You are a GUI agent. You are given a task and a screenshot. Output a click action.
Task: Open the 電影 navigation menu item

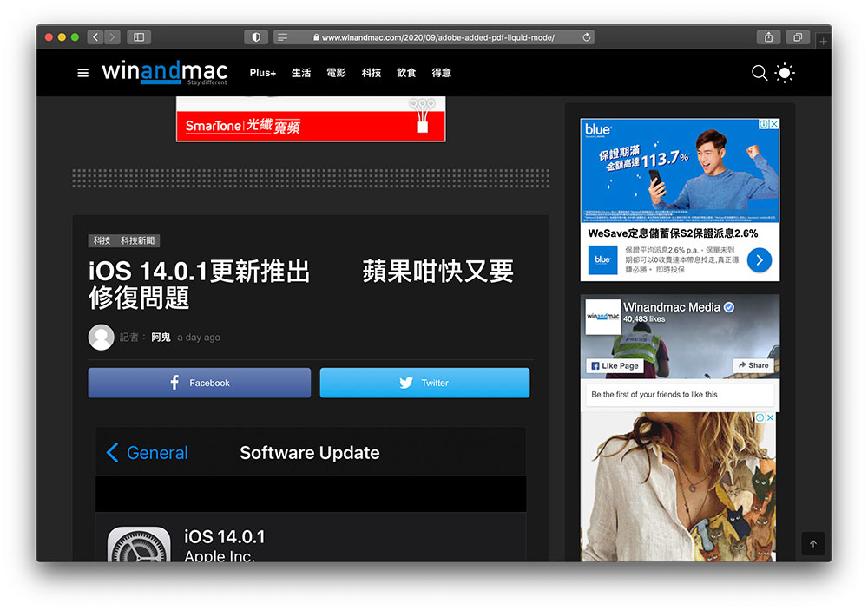(336, 73)
